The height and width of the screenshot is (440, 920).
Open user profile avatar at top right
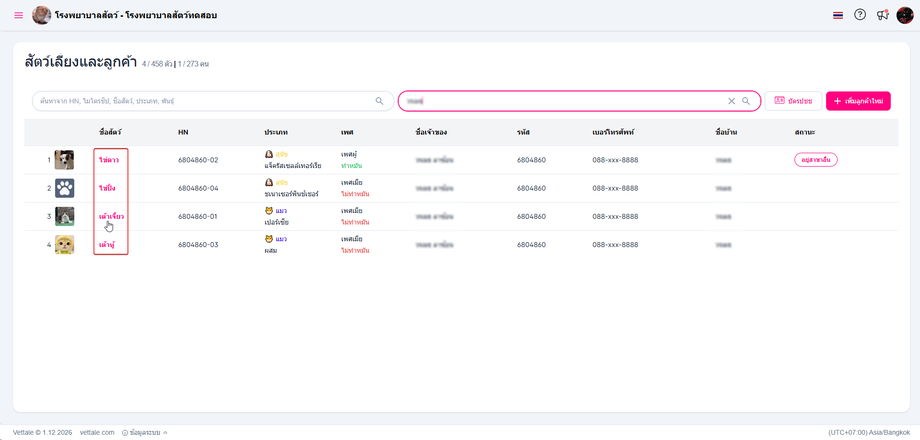click(905, 15)
